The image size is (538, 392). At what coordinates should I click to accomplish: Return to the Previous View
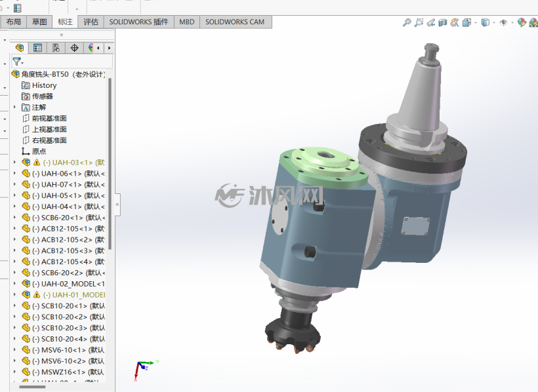(x=431, y=23)
